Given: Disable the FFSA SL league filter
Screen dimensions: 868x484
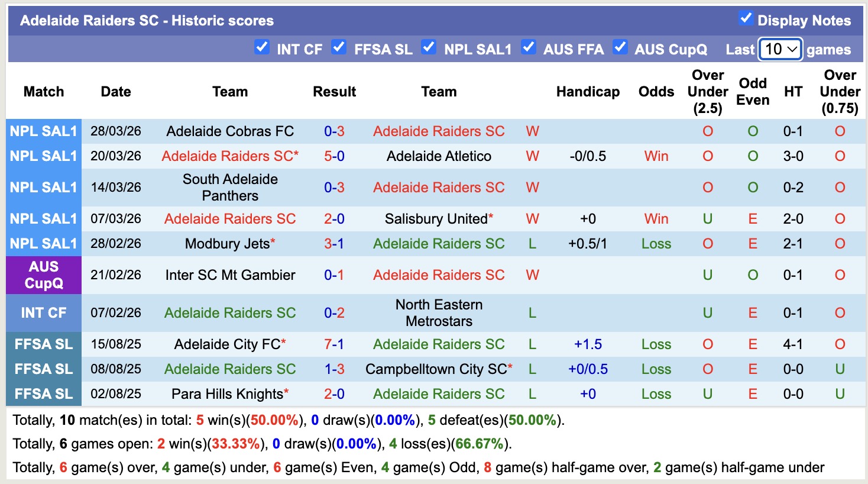Looking at the screenshot, I should pos(339,47).
